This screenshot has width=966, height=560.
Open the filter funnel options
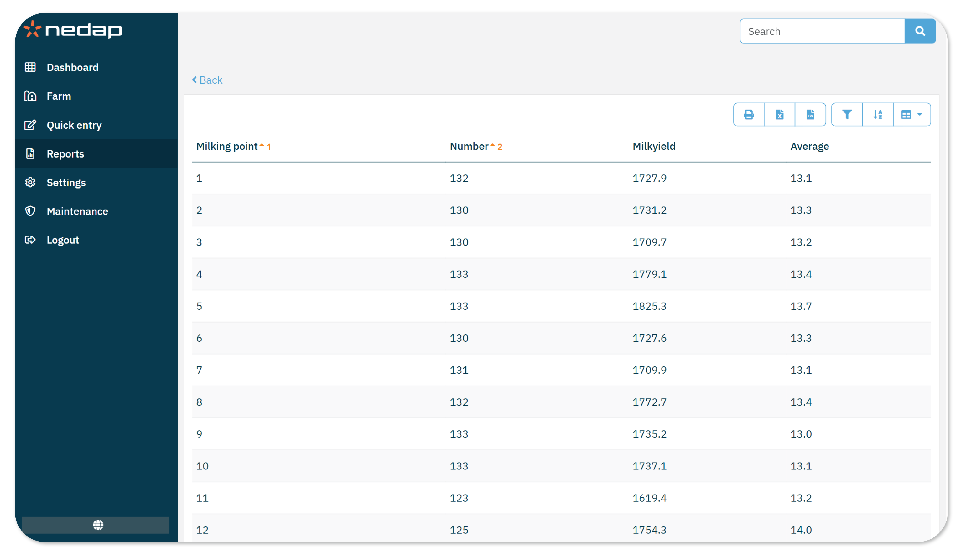[x=847, y=115]
